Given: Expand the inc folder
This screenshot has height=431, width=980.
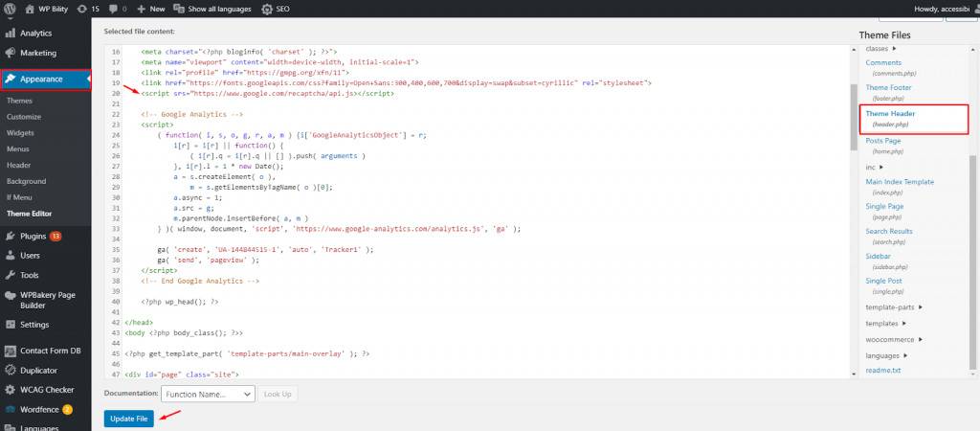Looking at the screenshot, I should [881, 167].
